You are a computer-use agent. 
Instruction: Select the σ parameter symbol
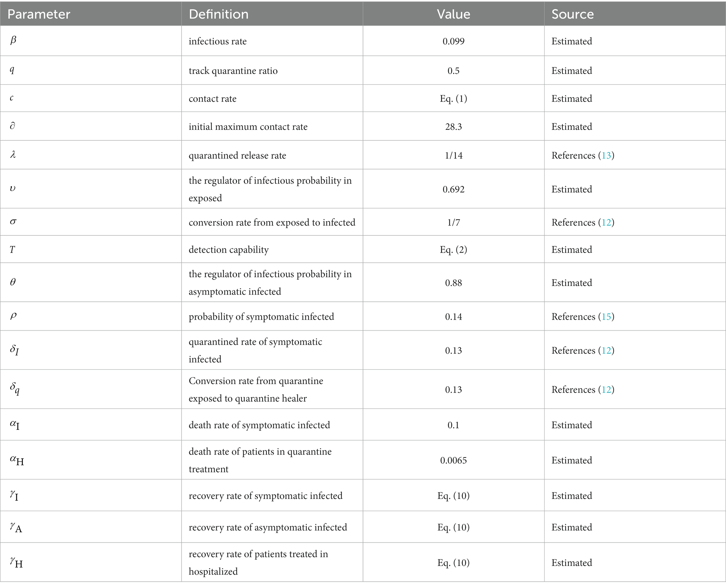13,222
